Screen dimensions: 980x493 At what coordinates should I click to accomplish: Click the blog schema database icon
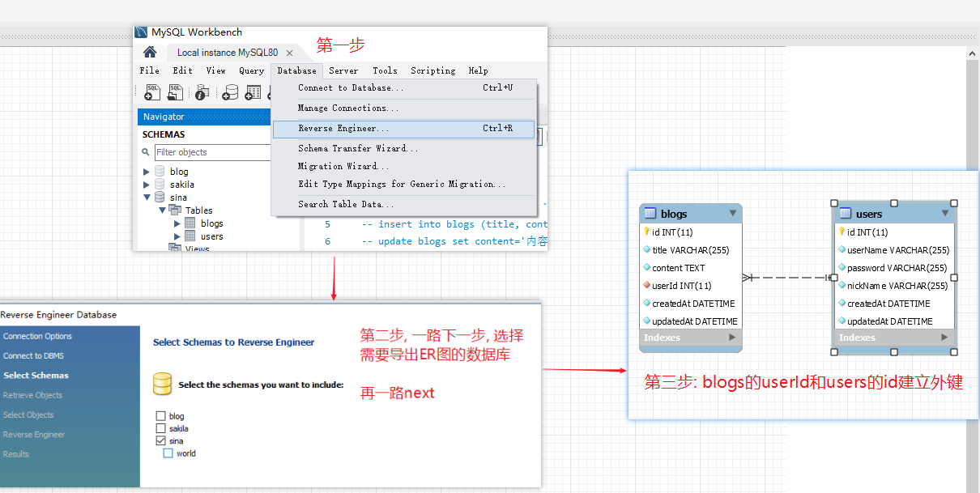tap(160, 172)
